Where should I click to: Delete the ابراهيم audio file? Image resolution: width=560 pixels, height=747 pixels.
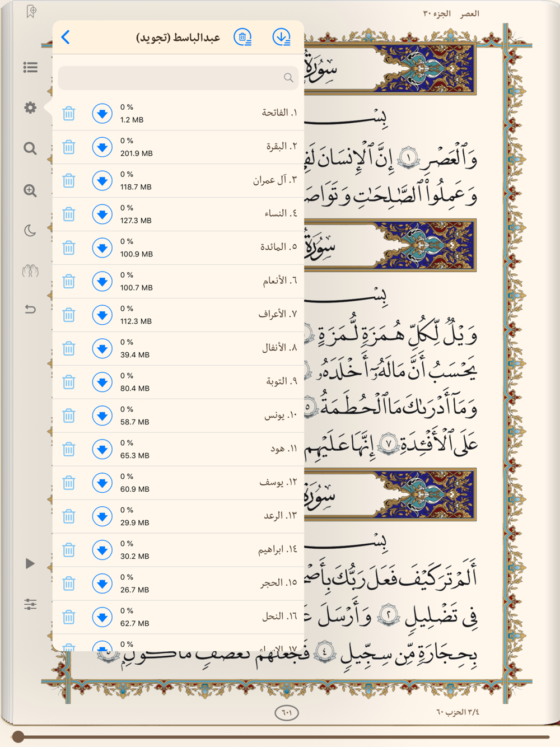[69, 550]
